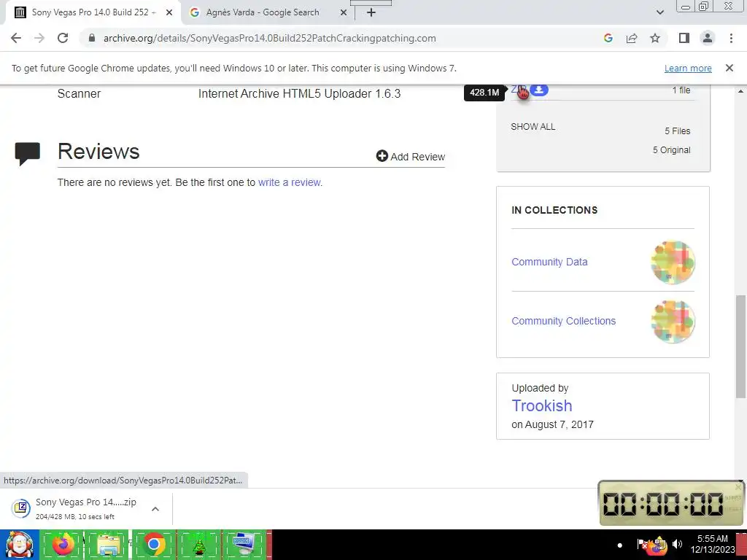Screen dimensions: 747x560
Task: Click the Google search icon in address bar
Action: [x=608, y=38]
